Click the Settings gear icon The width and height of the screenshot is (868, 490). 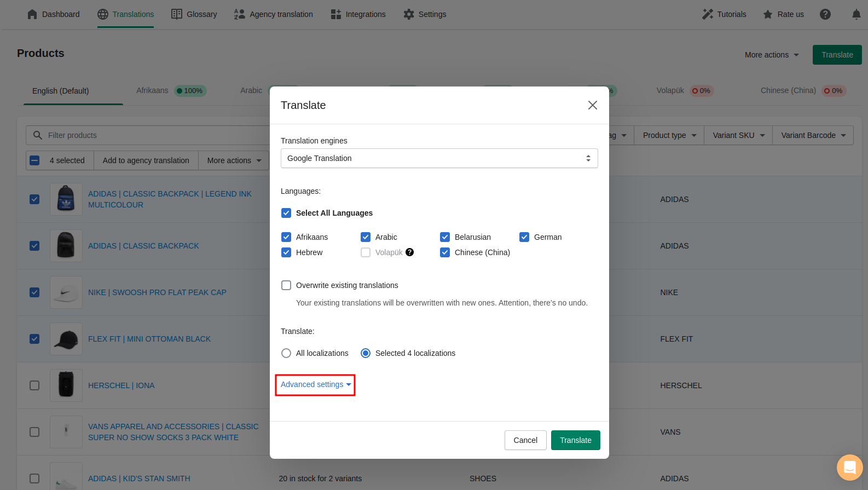(409, 14)
